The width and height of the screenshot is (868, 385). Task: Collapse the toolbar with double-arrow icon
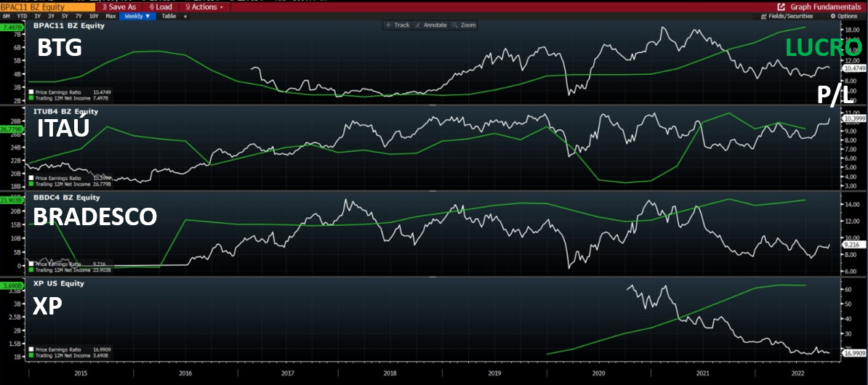click(x=185, y=17)
